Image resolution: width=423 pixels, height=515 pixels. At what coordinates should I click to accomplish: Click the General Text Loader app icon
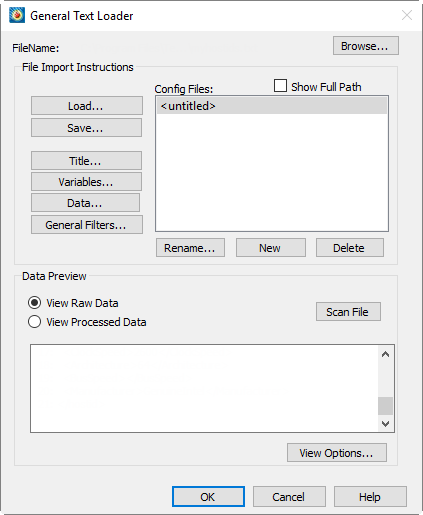[17, 15]
